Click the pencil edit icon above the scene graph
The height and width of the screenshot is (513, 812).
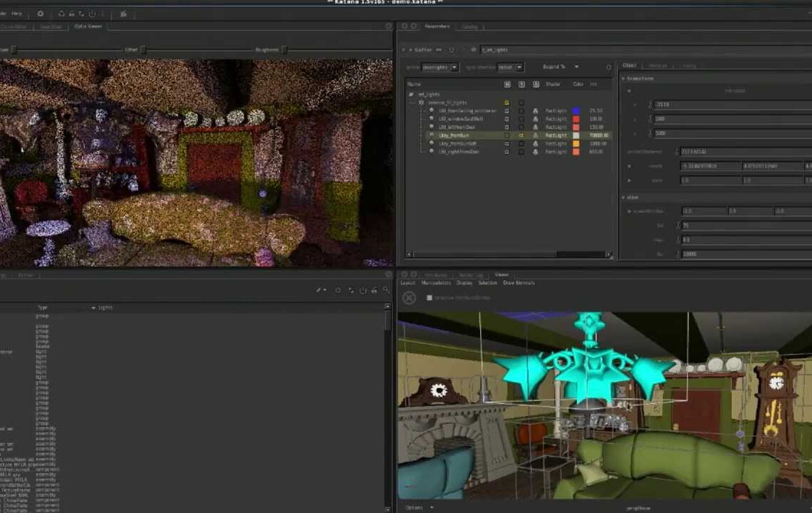[318, 290]
